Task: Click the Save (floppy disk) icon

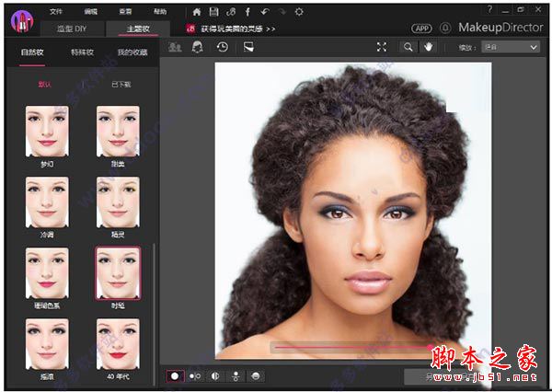Action: point(213,12)
